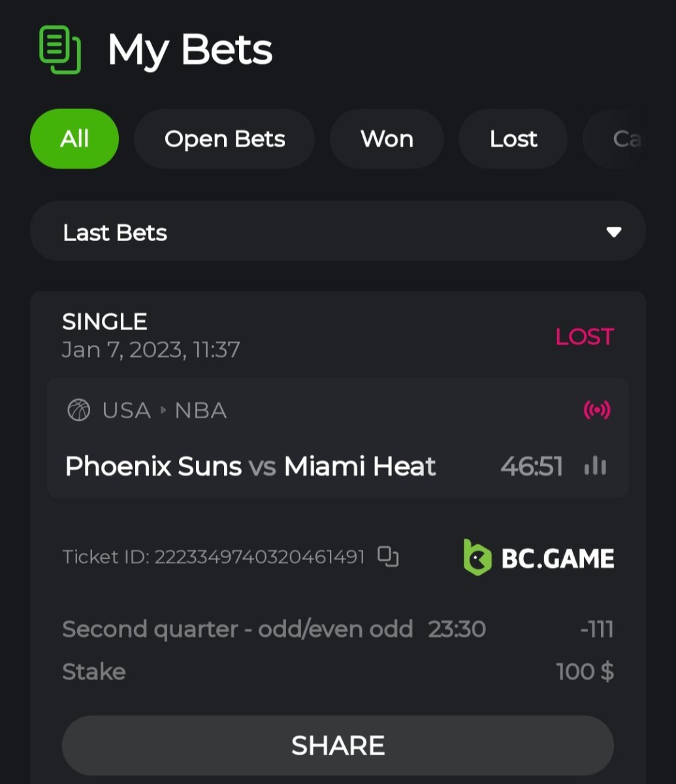
Task: Open the Last Bets dropdown
Action: [338, 232]
